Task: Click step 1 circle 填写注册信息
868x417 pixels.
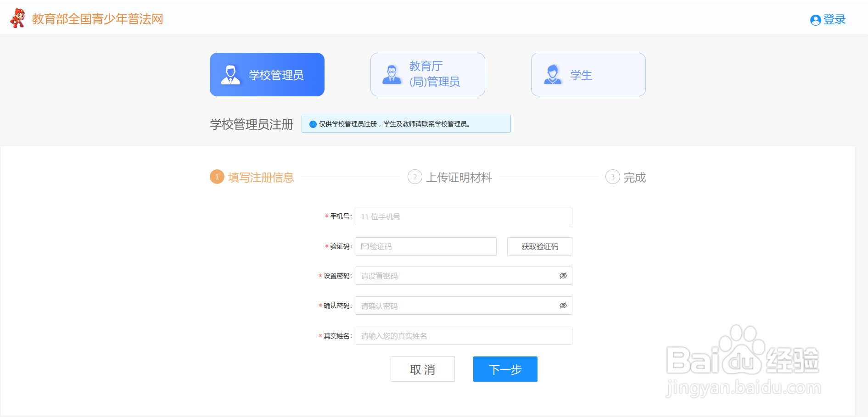Action: (x=217, y=177)
